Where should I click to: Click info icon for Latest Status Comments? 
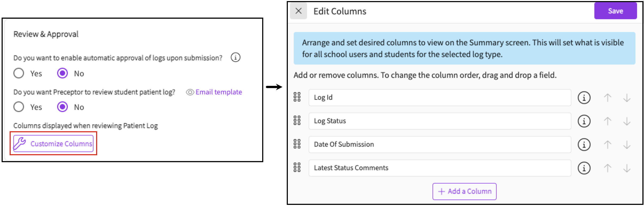coord(584,168)
